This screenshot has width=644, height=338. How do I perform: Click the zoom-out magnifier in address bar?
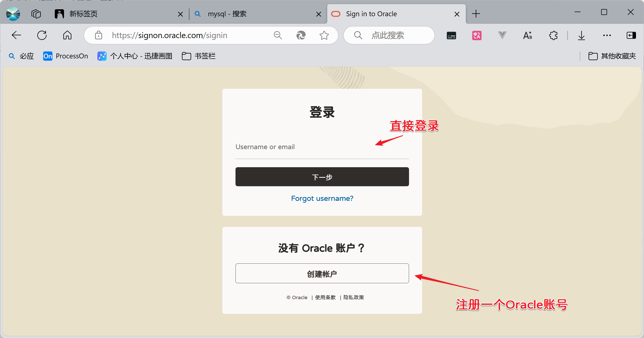point(278,35)
